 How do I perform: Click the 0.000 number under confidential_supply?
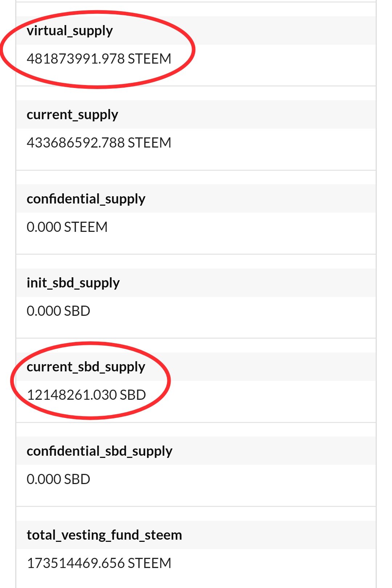point(44,227)
